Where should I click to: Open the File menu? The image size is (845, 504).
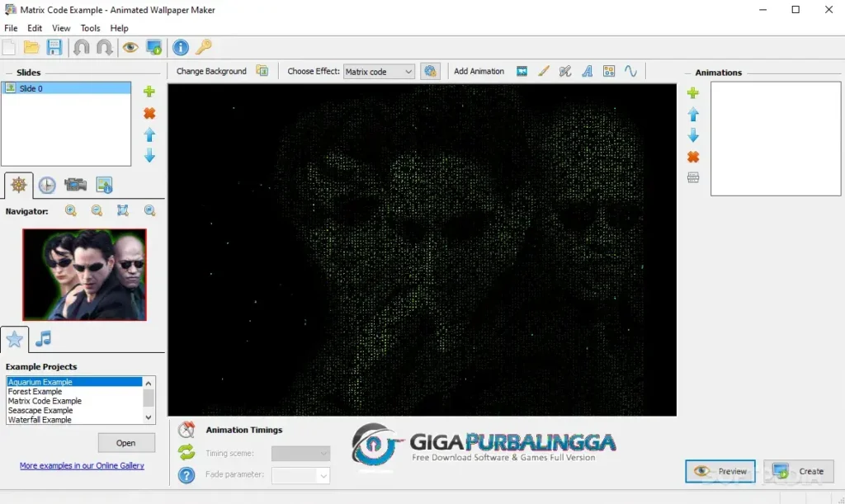(x=11, y=28)
